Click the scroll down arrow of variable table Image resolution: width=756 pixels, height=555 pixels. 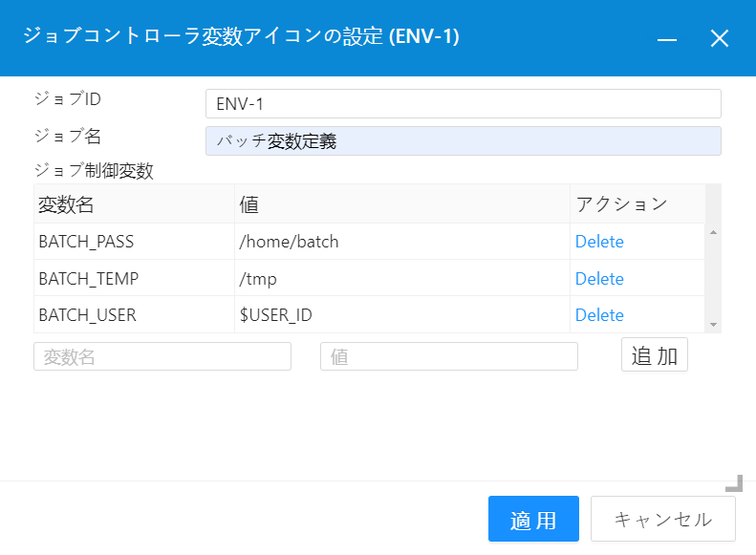713,325
